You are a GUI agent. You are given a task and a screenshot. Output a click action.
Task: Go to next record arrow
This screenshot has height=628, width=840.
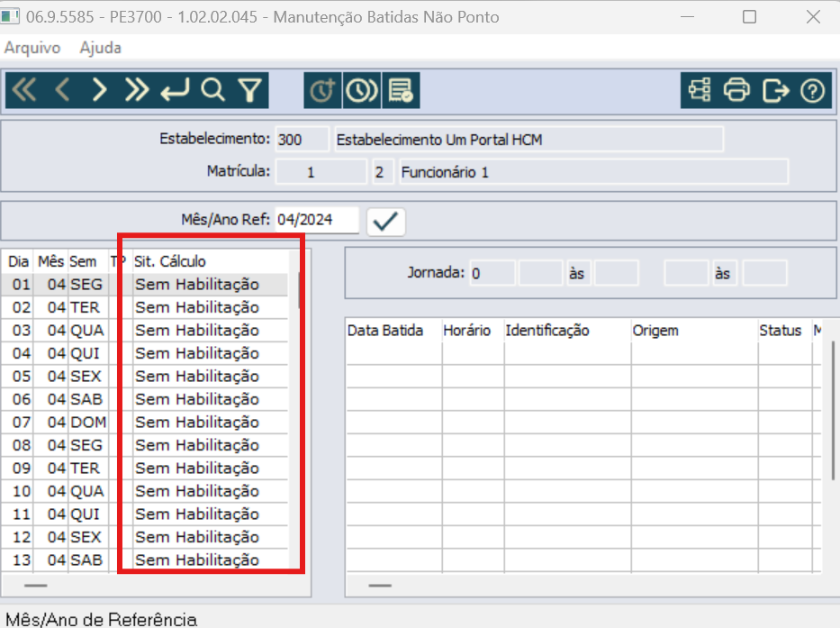tap(100, 90)
